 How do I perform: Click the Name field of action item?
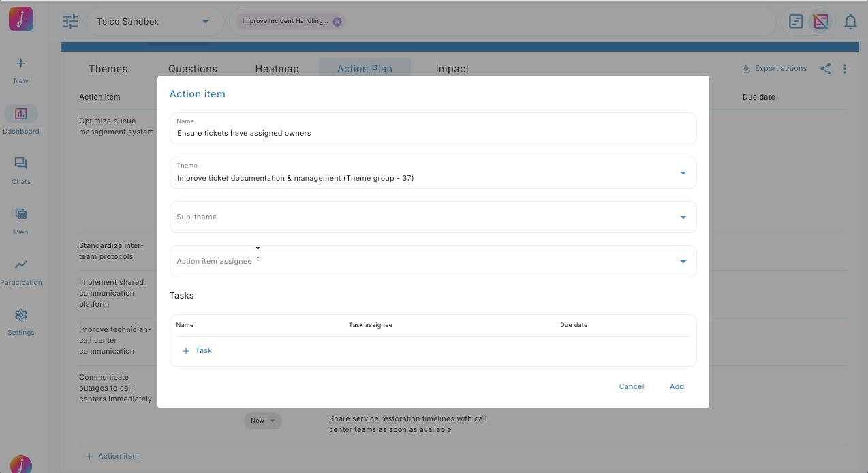[x=433, y=133]
